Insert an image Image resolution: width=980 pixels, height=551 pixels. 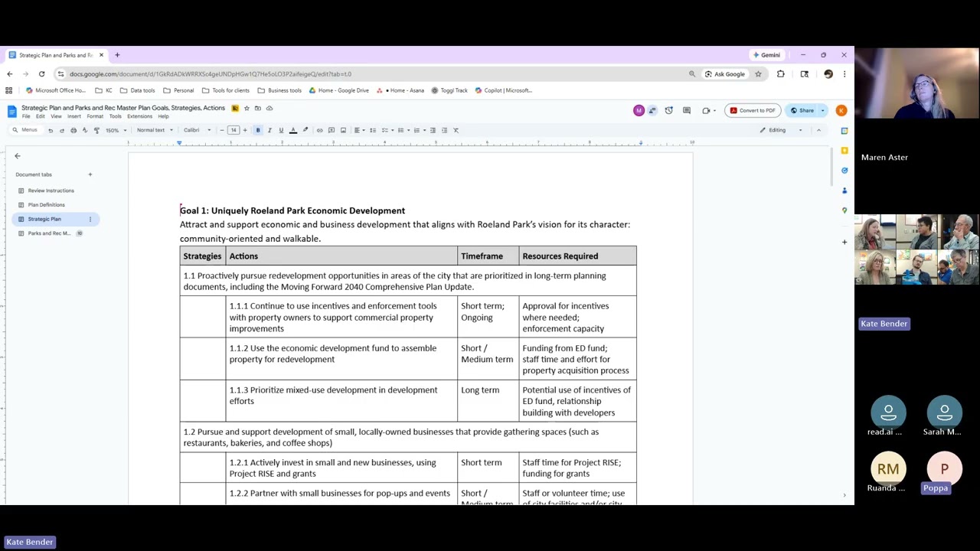343,130
